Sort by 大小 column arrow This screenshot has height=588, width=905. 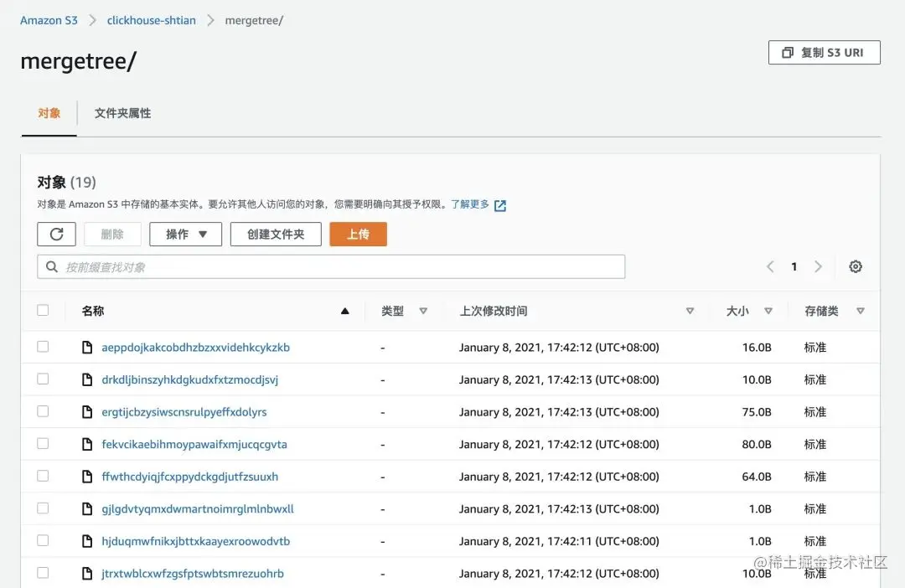(768, 311)
